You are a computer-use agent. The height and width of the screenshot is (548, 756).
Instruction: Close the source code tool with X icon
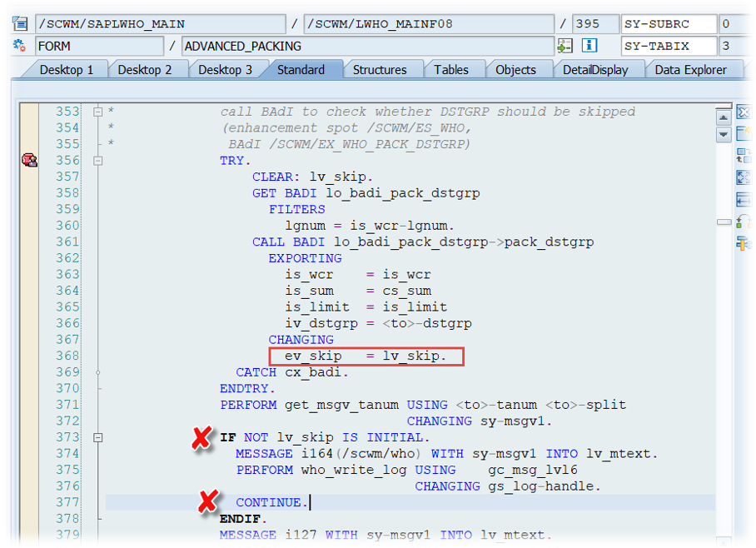click(x=744, y=112)
